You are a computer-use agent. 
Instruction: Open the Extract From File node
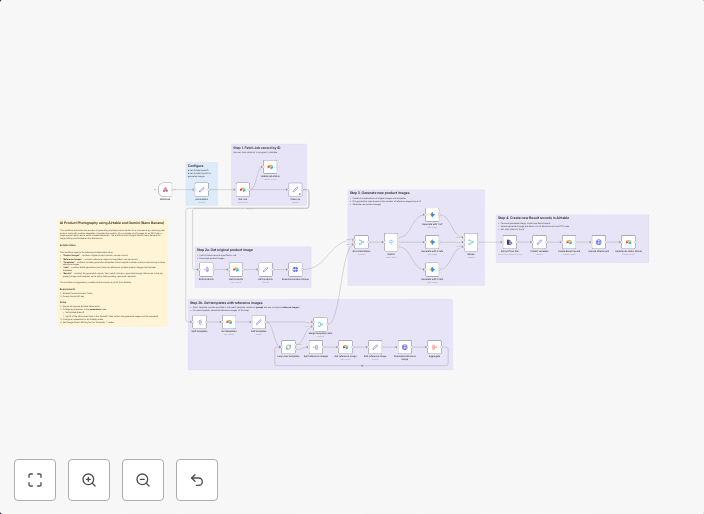[510, 241]
